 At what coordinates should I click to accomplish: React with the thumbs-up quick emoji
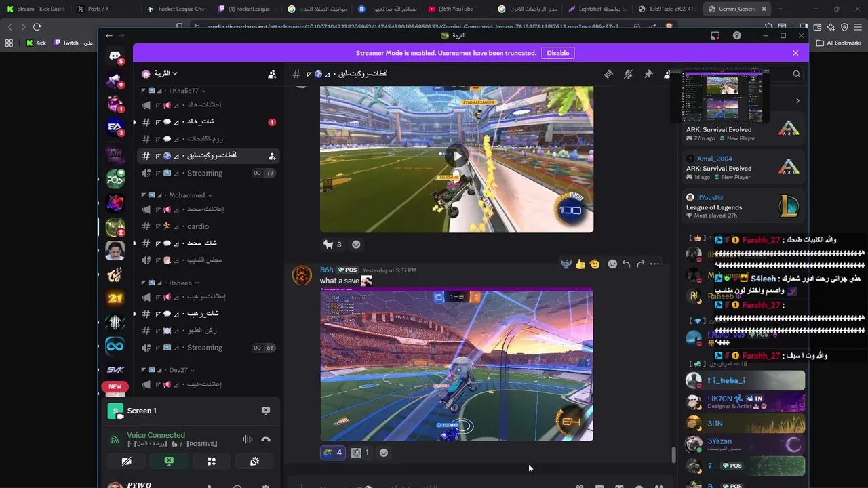[580, 264]
